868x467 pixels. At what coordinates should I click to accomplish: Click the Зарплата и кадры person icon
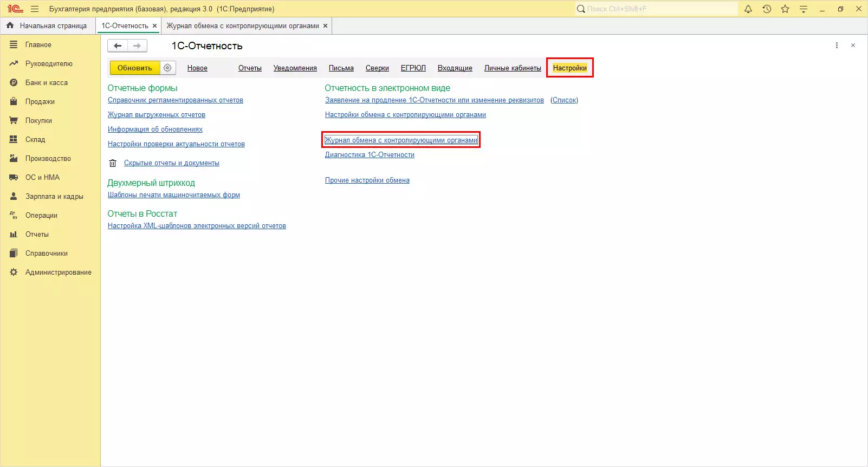pyautogui.click(x=14, y=196)
